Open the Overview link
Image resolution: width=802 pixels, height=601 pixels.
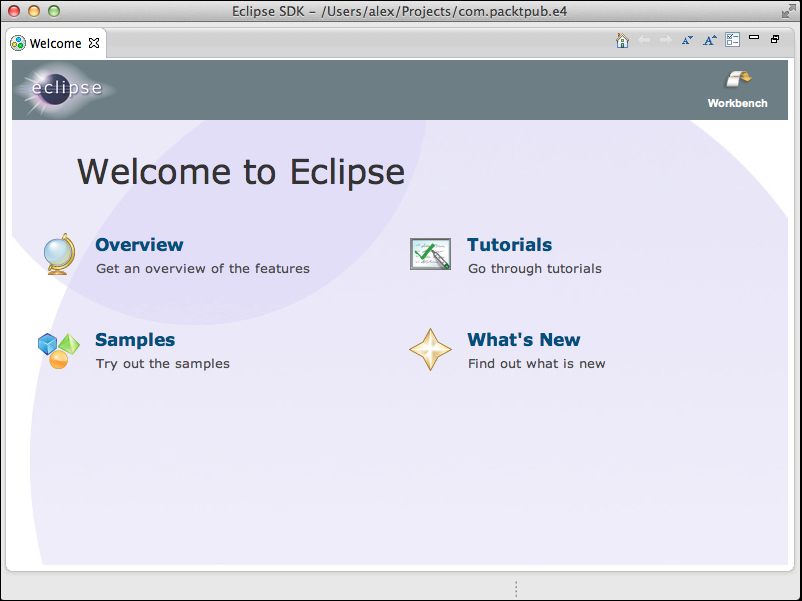139,245
